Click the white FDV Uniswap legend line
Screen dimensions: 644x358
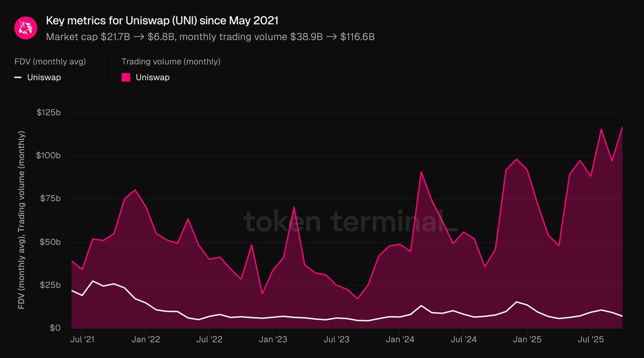pos(18,77)
